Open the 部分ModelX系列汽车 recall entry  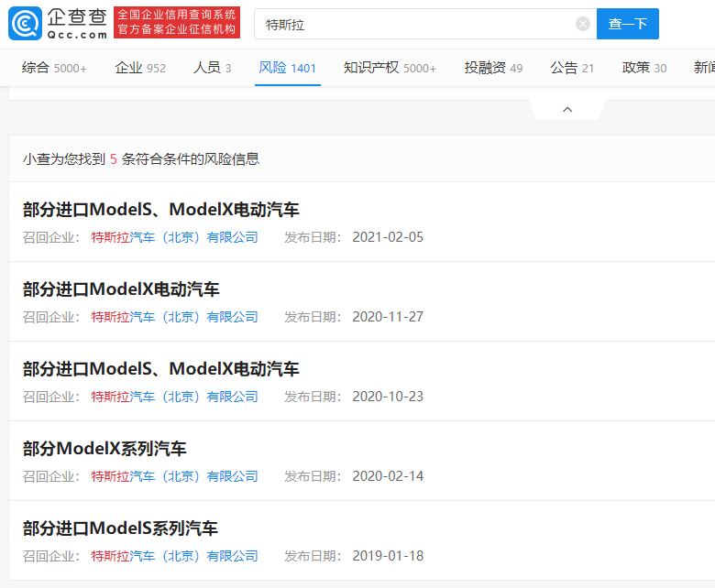click(x=104, y=449)
